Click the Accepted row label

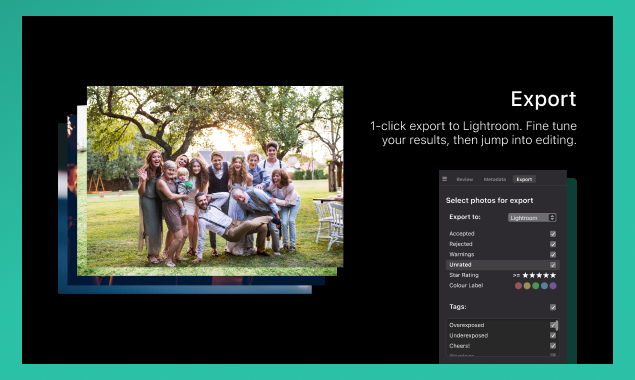[462, 234]
